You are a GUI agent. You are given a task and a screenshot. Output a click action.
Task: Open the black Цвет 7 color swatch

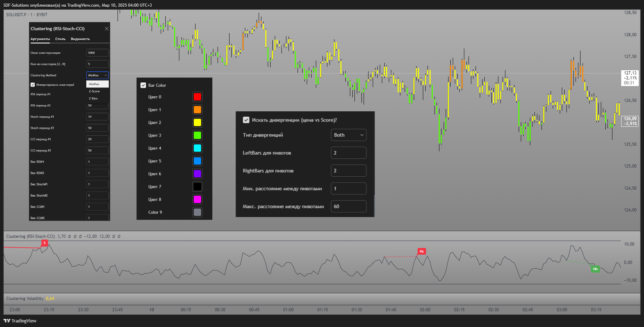pos(197,187)
